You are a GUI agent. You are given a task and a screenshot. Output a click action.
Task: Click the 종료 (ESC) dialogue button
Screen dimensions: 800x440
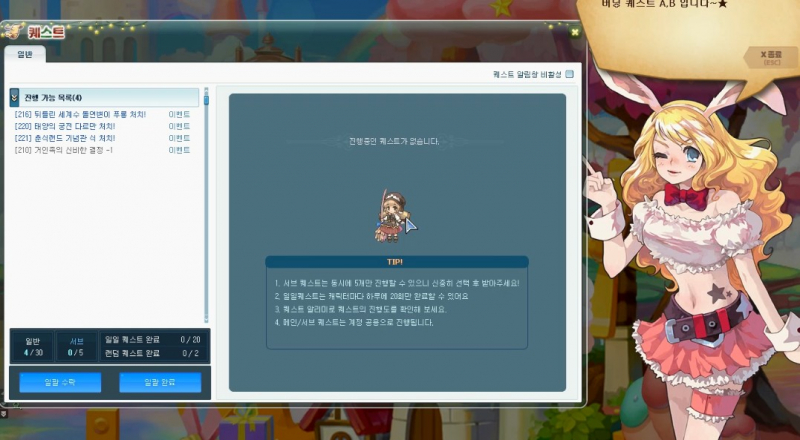(770, 57)
